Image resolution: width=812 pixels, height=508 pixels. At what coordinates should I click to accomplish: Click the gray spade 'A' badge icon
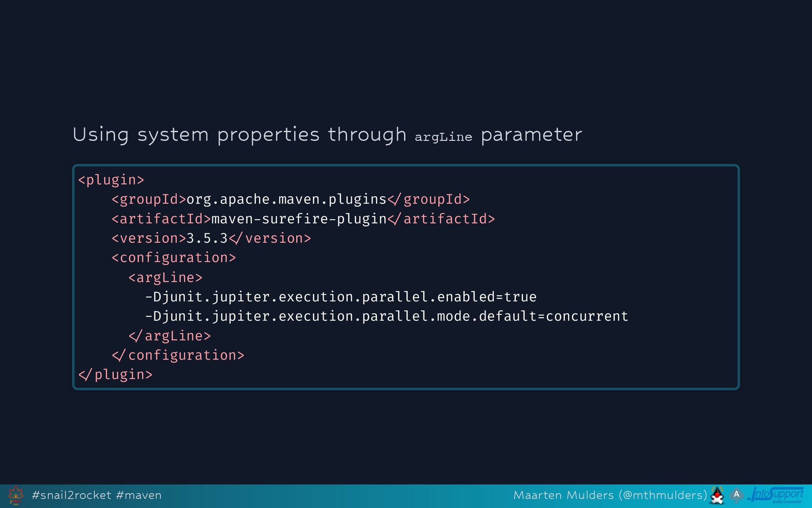(x=736, y=494)
